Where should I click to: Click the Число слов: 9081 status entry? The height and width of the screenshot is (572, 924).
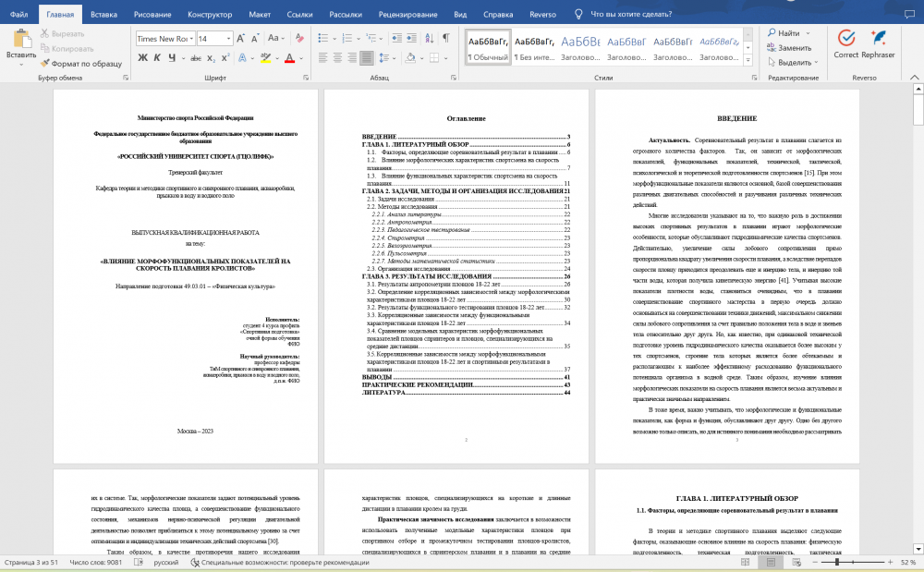[95, 562]
